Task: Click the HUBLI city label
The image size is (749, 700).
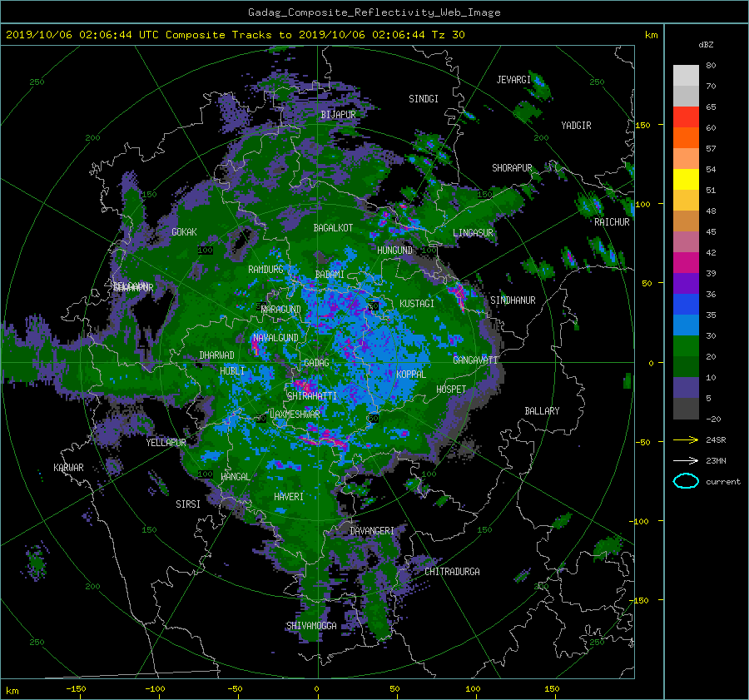Action: (x=232, y=371)
